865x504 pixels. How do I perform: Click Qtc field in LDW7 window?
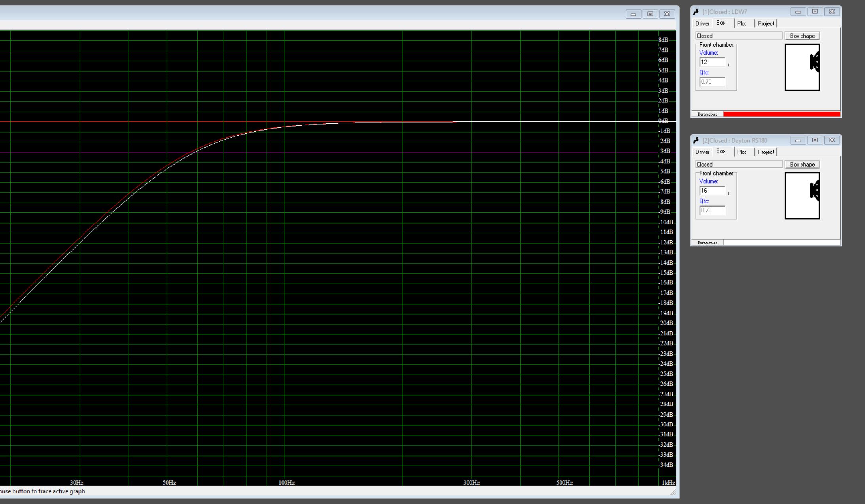click(x=712, y=82)
